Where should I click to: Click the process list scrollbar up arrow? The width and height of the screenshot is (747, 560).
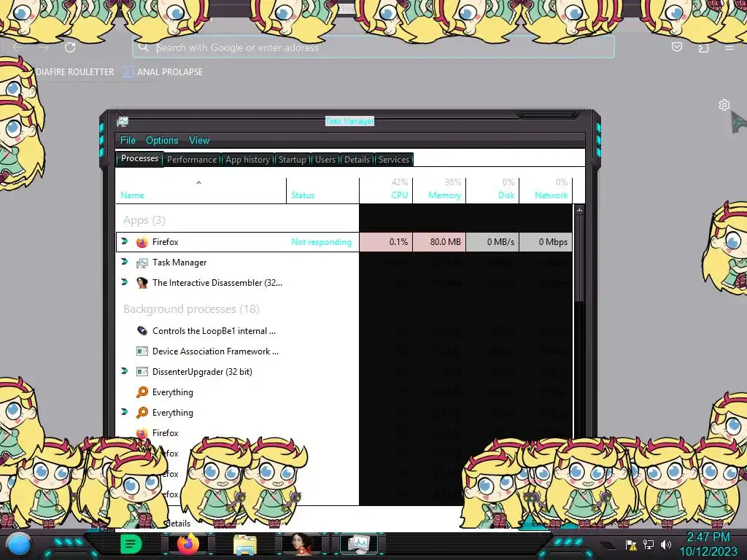579,209
